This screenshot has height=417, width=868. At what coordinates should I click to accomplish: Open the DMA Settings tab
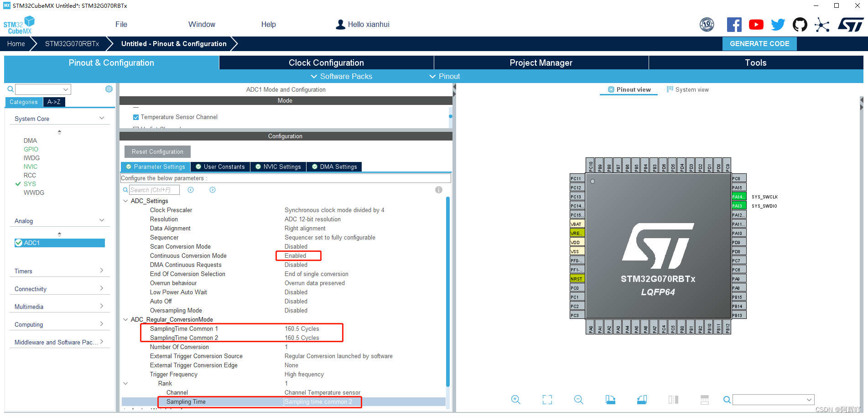334,167
